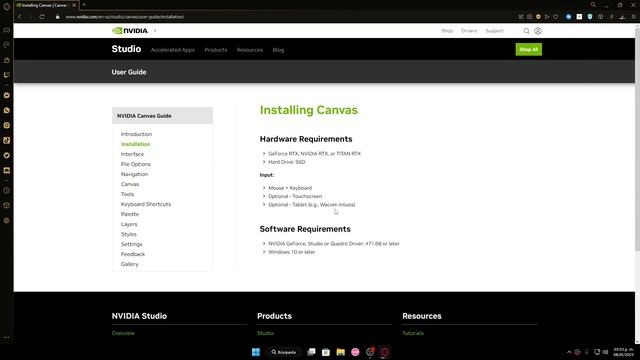Screen dimensions: 640x360
Task: Expand the chevron next to NVIDIA logo
Action: coord(155,31)
